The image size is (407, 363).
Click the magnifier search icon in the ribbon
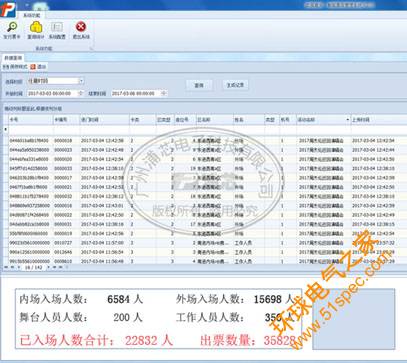tap(12, 27)
